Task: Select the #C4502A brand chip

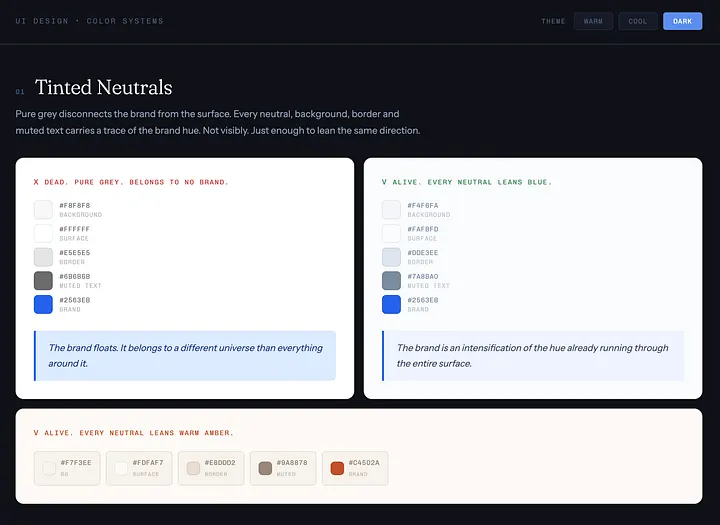Action: pos(355,468)
